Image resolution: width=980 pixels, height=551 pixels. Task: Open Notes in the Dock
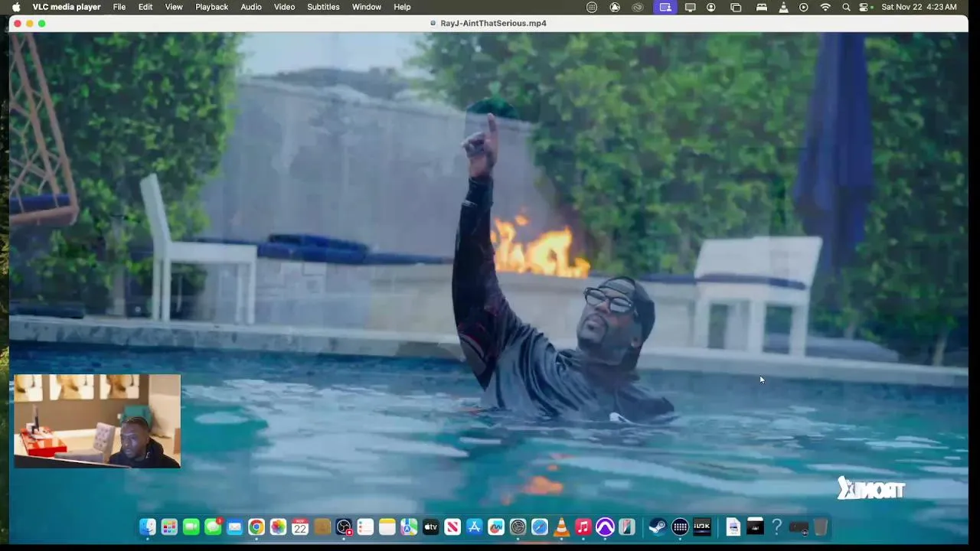(387, 527)
